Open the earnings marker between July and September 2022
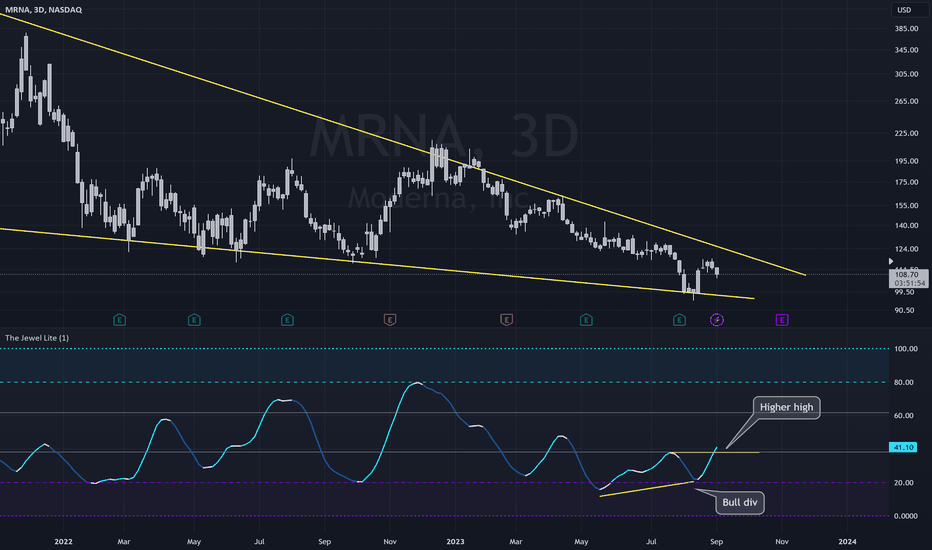The height and width of the screenshot is (550, 932). [287, 320]
